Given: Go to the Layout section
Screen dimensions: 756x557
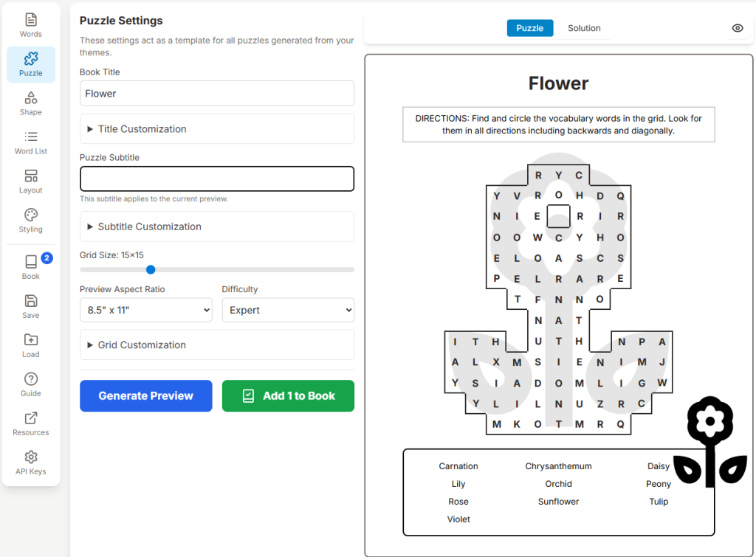Looking at the screenshot, I should click(x=31, y=181).
